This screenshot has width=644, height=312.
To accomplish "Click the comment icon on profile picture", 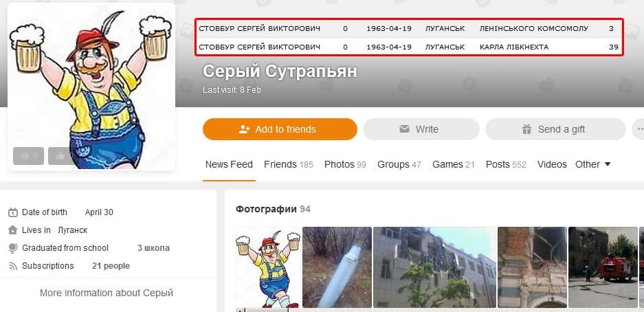I will 28,156.
